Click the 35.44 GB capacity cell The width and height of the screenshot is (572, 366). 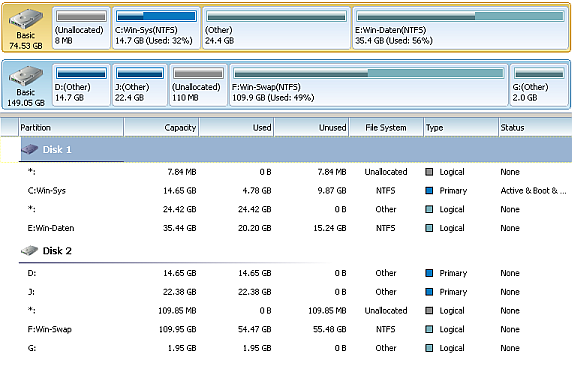click(x=179, y=228)
